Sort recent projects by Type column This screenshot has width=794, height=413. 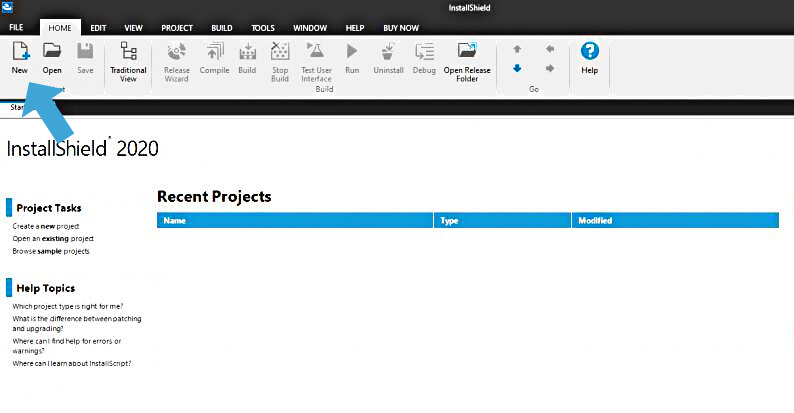[502, 220]
